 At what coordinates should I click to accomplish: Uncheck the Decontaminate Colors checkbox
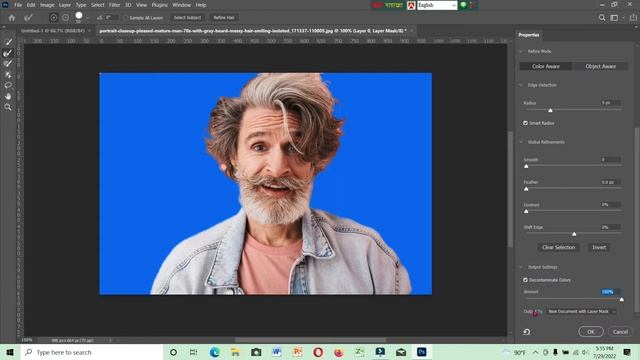tap(525, 280)
